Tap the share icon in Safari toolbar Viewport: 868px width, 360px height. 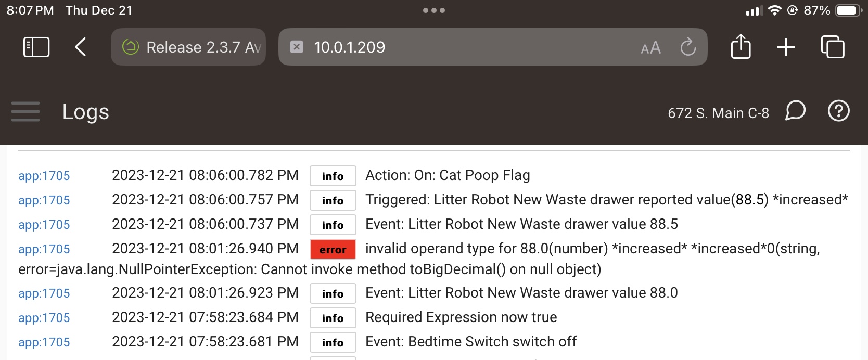741,47
